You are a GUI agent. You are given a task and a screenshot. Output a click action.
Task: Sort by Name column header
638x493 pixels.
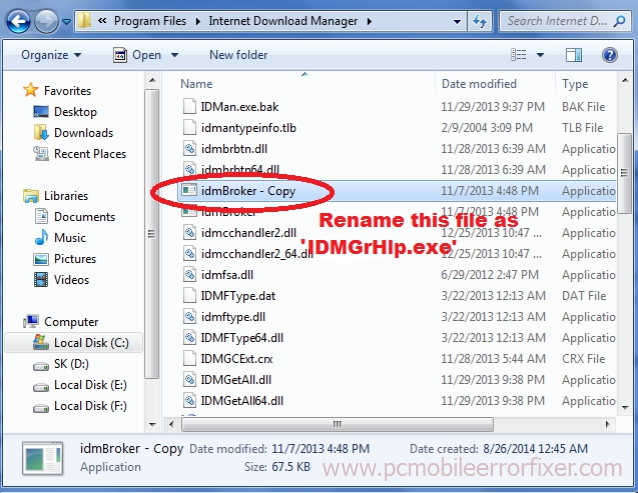pos(197,84)
